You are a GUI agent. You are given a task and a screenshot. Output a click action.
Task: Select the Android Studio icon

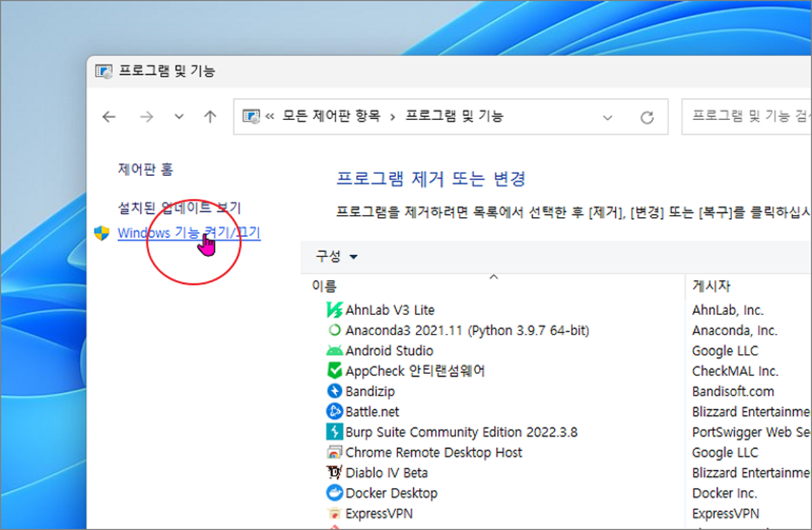pos(335,351)
